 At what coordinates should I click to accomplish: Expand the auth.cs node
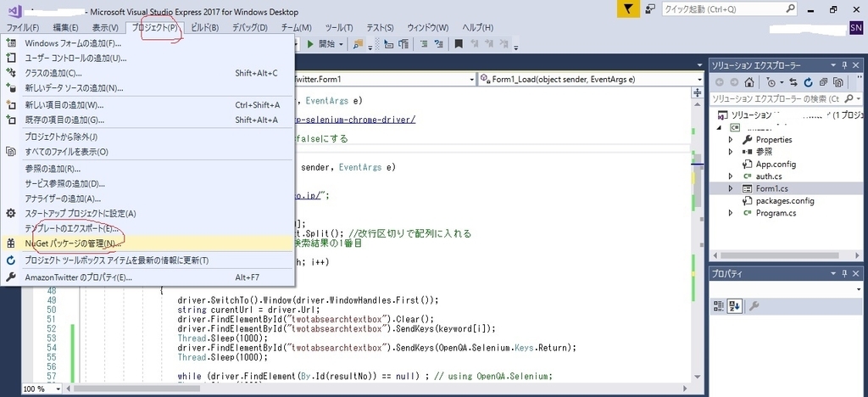pos(731,176)
